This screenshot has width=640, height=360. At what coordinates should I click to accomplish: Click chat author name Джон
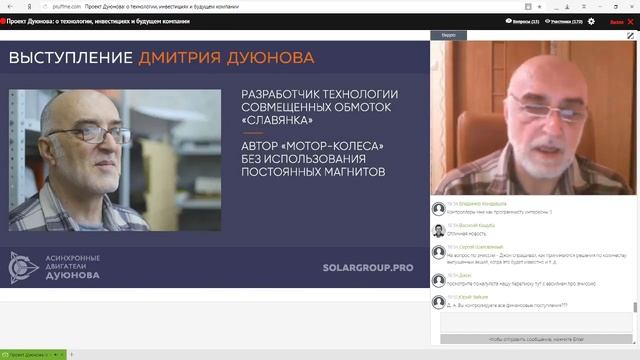(x=465, y=276)
